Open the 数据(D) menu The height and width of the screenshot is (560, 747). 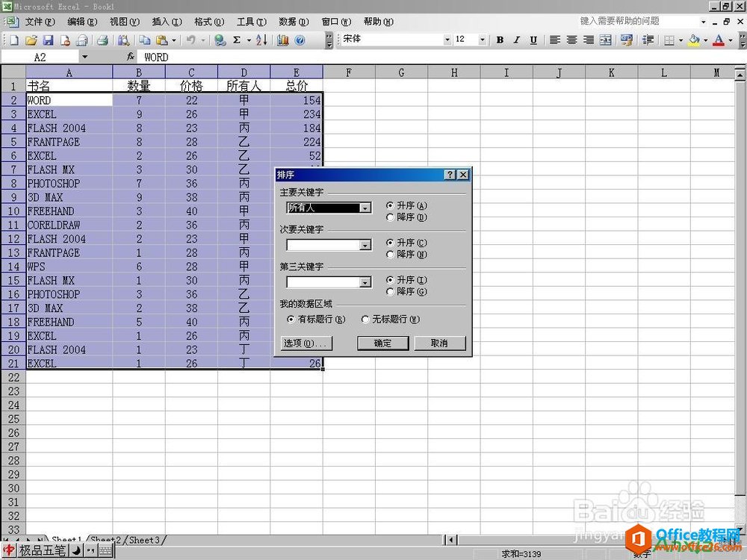click(x=294, y=22)
